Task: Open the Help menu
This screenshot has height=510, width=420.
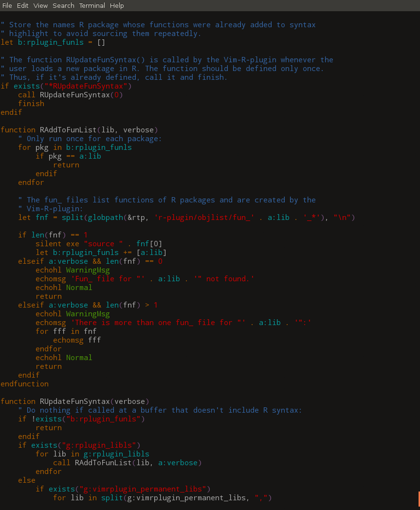Action: (117, 5)
